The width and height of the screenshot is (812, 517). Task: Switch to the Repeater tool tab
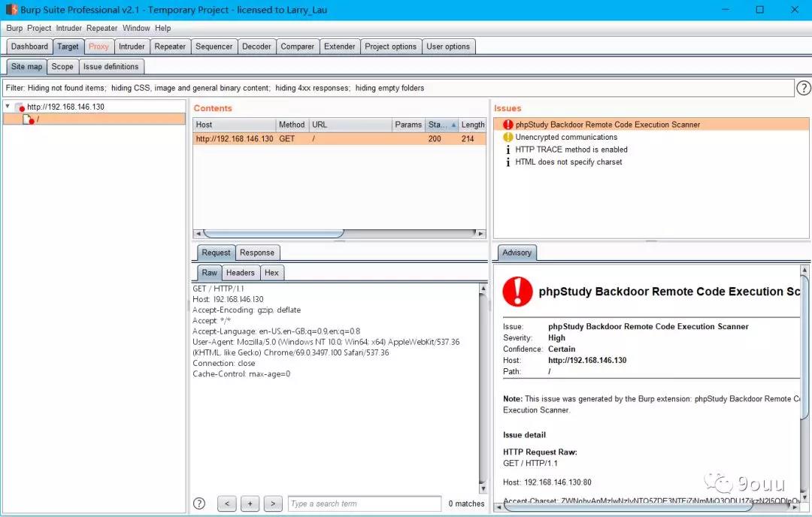pos(170,46)
